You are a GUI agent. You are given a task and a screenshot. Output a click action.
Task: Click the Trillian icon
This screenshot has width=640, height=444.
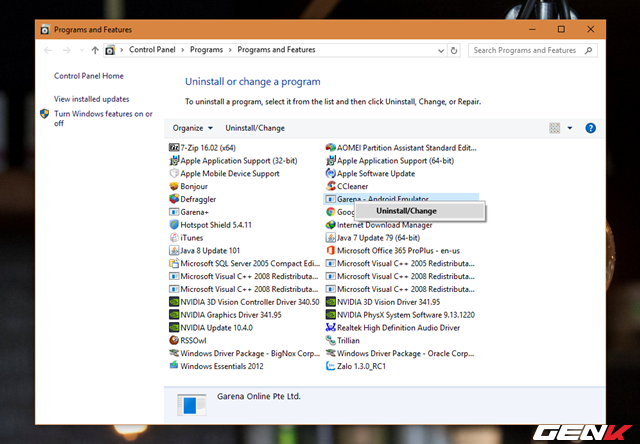coord(330,340)
